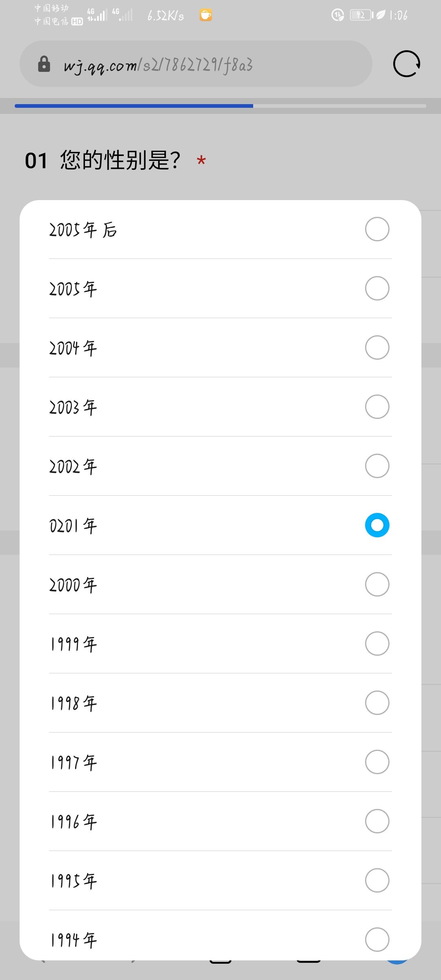The width and height of the screenshot is (441, 980).
Task: Select the 2005年后 radio button
Action: click(377, 229)
